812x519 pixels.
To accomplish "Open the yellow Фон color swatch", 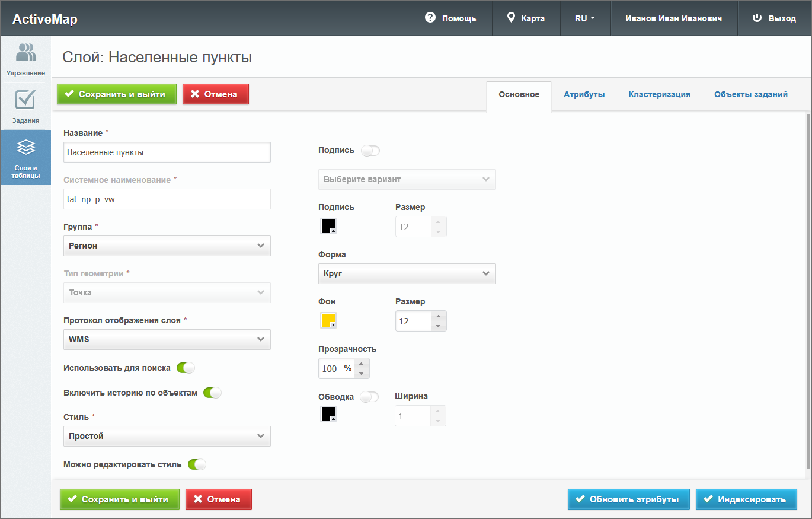I will (x=328, y=320).
